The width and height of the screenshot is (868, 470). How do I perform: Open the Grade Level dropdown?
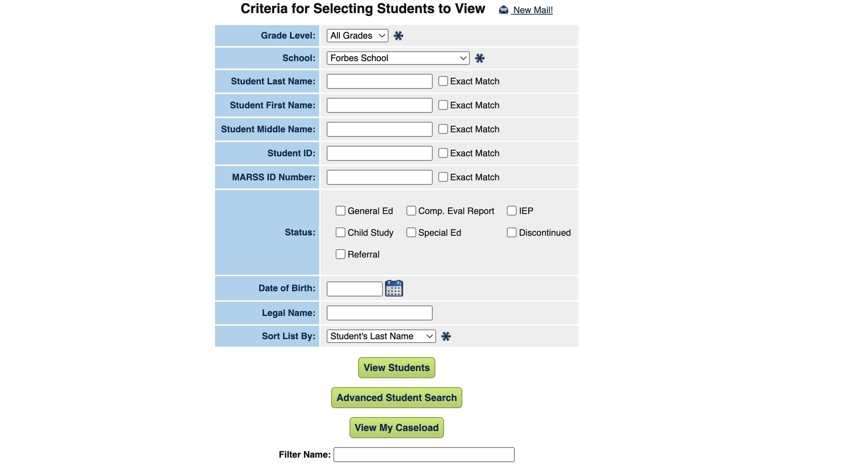[357, 36]
